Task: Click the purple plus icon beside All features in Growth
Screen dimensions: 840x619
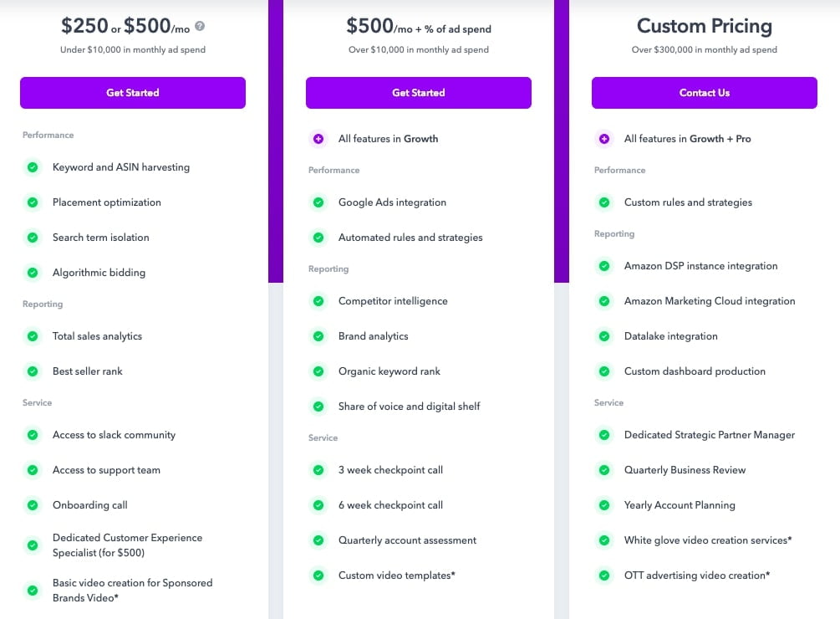Action: (x=318, y=139)
